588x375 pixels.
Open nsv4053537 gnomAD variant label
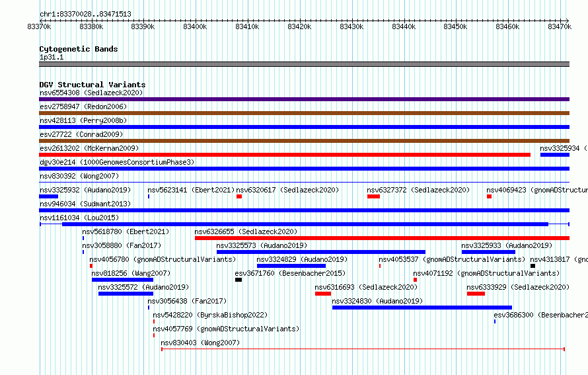pos(452,259)
